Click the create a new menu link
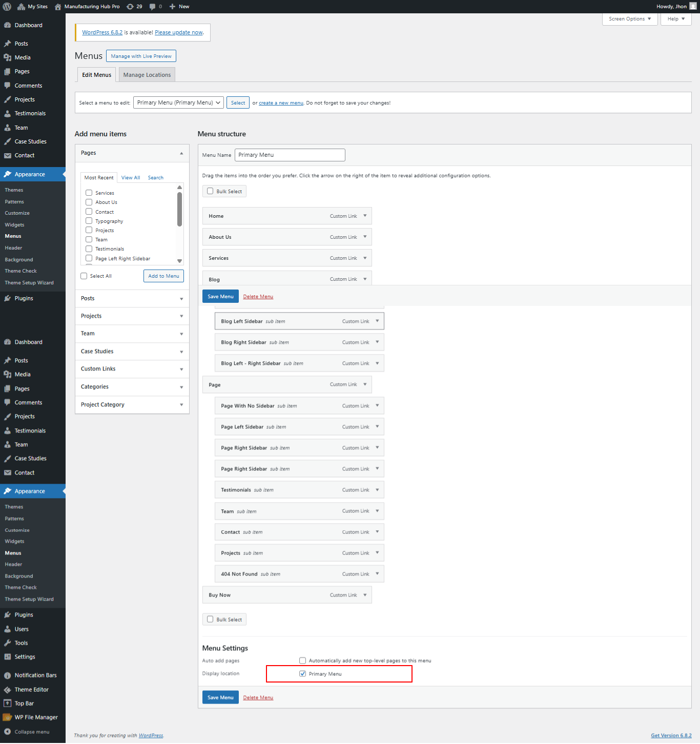The image size is (700, 744). click(281, 103)
